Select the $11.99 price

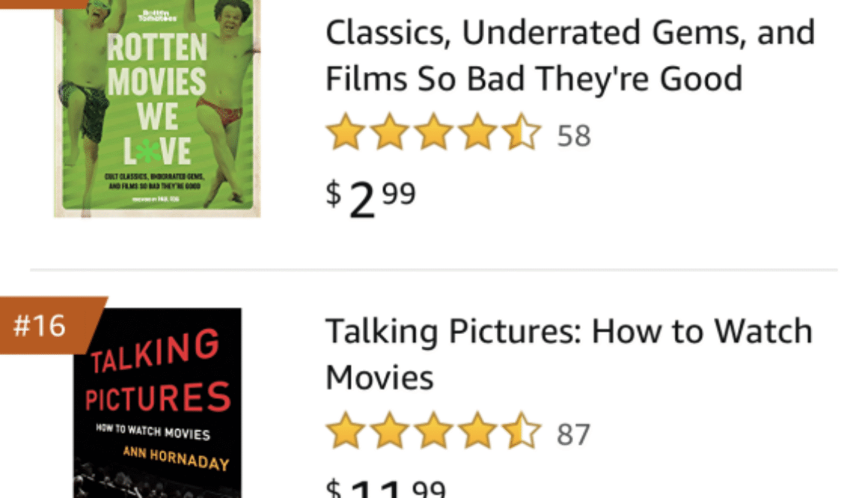click(385, 489)
